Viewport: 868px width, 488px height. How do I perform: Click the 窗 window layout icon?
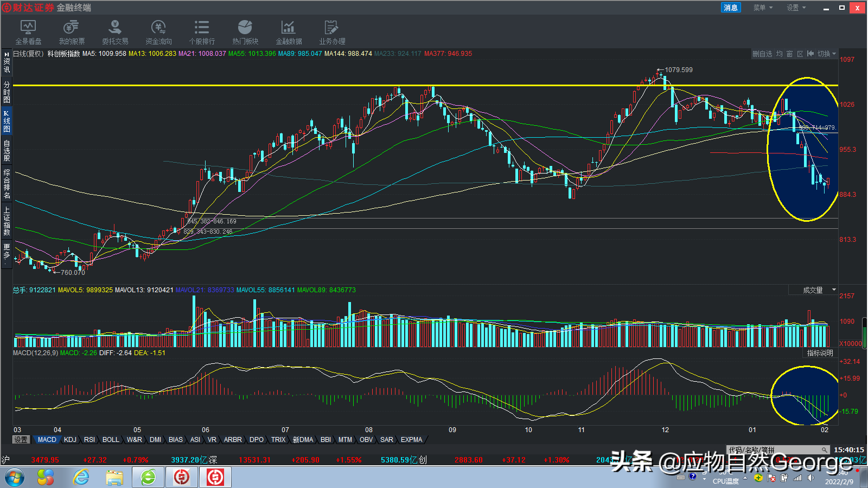coord(790,54)
